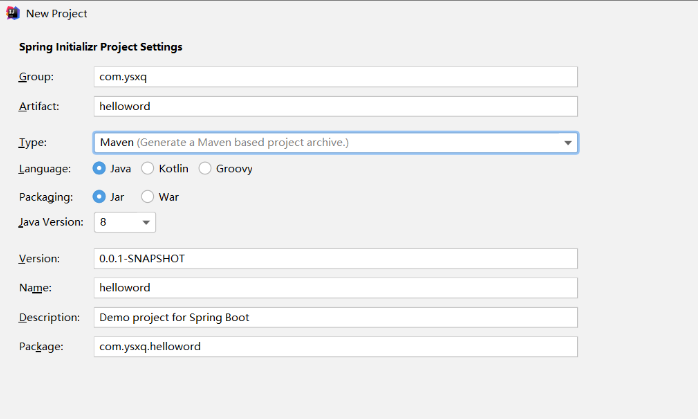This screenshot has width=698, height=419.
Task: Choose Kotlin as the project language
Action: coord(148,168)
